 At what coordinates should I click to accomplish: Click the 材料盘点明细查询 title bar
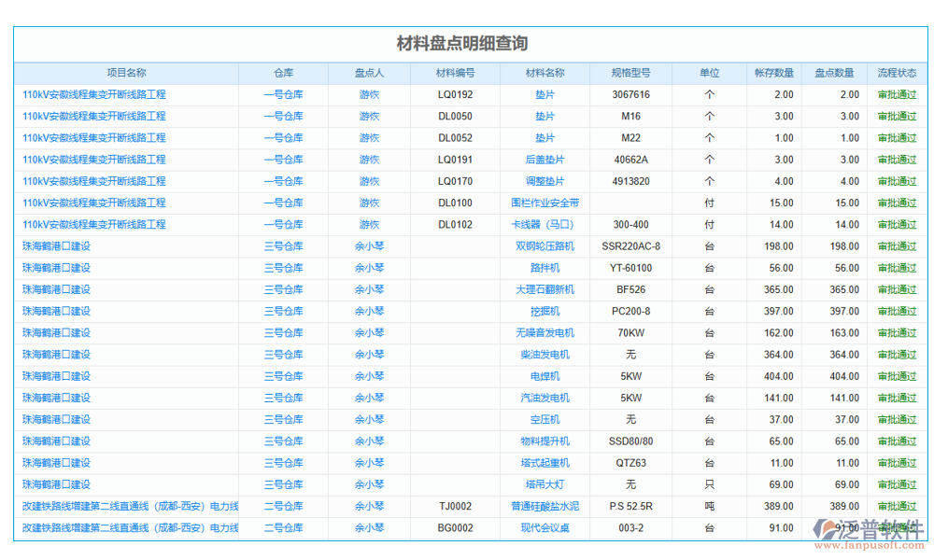tap(467, 42)
